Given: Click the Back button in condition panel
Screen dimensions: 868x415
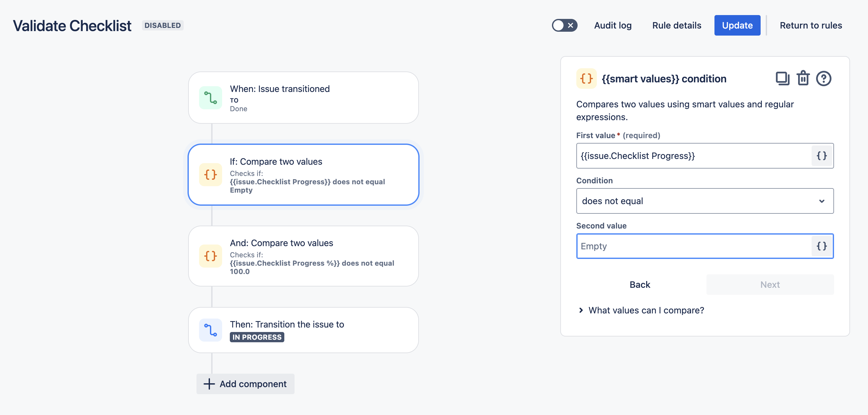Looking at the screenshot, I should coord(639,285).
